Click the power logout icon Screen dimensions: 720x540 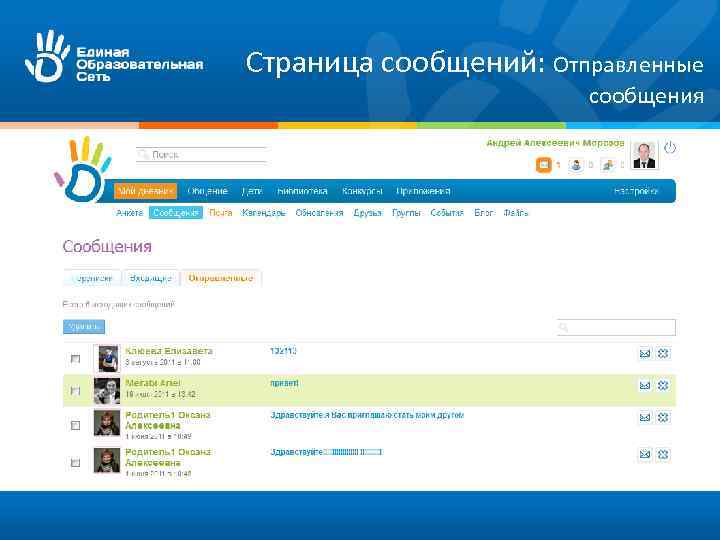tap(670, 148)
